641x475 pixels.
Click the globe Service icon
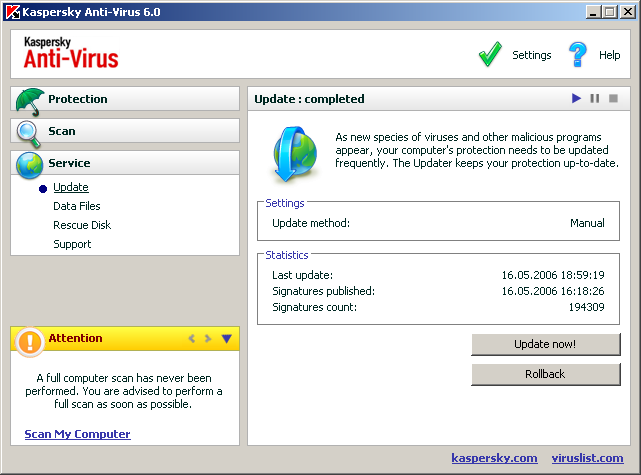pyautogui.click(x=29, y=165)
